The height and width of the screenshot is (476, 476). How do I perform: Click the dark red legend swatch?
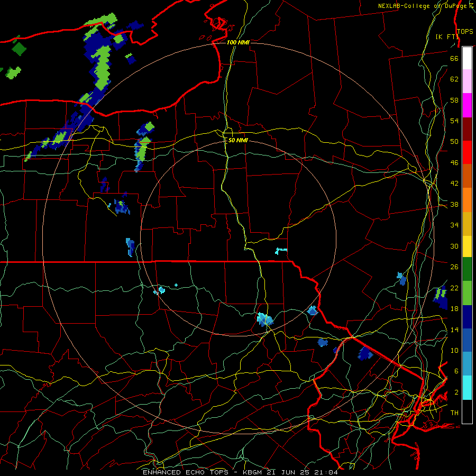click(467, 129)
